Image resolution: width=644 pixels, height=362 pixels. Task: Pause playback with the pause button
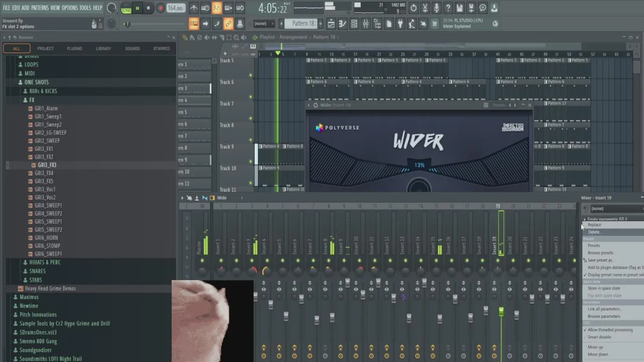click(x=137, y=8)
